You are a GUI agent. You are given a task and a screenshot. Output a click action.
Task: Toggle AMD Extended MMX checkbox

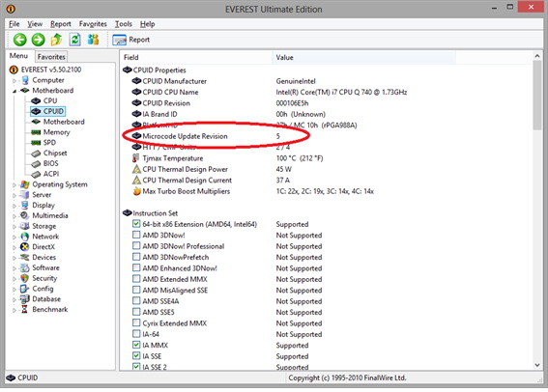[x=136, y=279]
